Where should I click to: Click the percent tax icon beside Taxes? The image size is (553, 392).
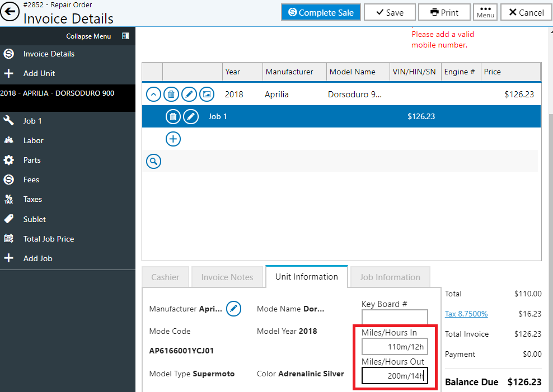click(9, 199)
